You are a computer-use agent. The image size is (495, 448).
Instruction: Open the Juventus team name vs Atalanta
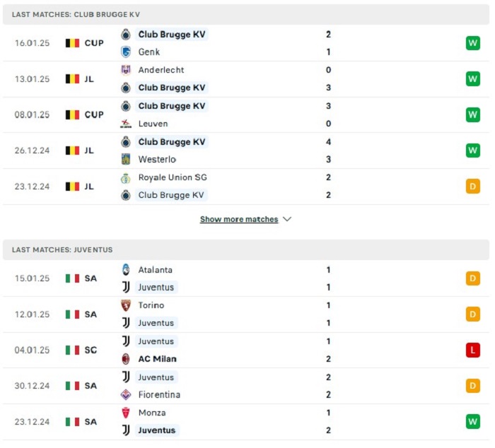156,287
